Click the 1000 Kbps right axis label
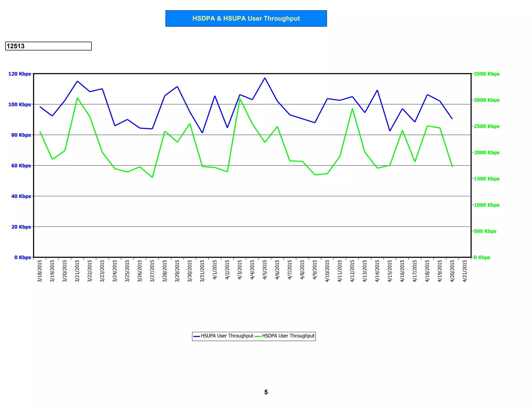Screen dimensions: 532x411 tap(487, 205)
